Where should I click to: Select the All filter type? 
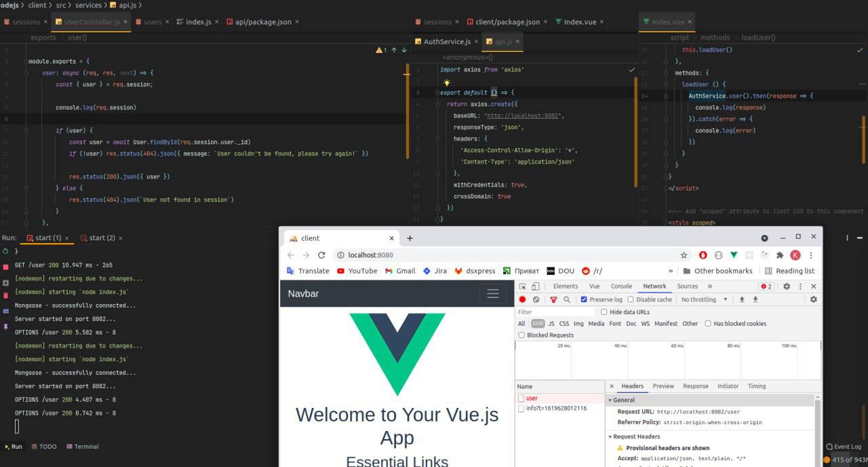click(521, 324)
